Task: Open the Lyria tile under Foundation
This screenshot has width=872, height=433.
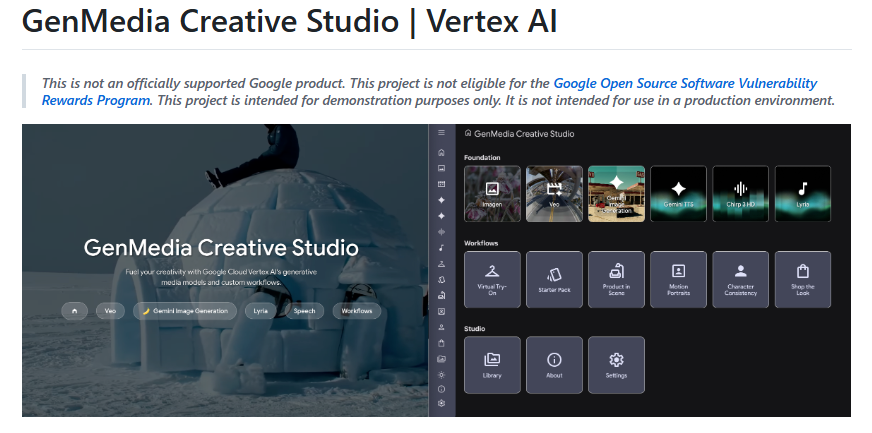Action: [802, 194]
